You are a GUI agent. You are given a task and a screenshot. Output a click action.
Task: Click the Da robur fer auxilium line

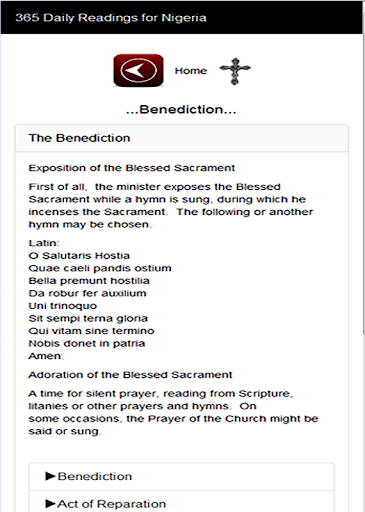click(x=87, y=293)
